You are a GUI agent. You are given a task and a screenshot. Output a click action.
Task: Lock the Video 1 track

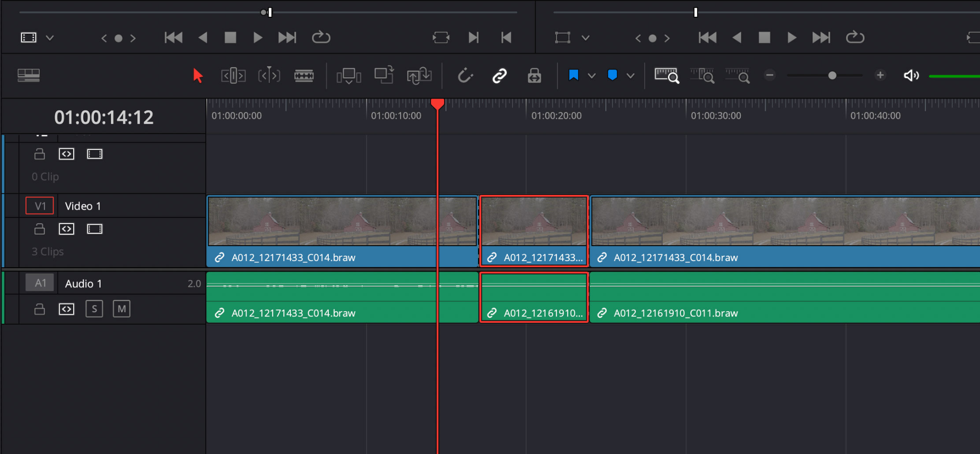pos(40,229)
